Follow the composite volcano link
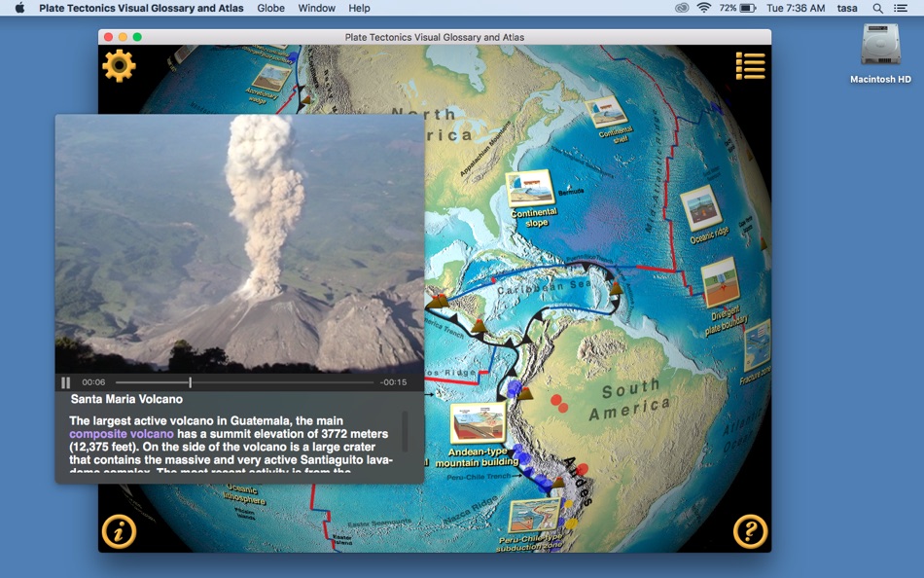Viewport: 924px width, 578px height. [x=122, y=434]
